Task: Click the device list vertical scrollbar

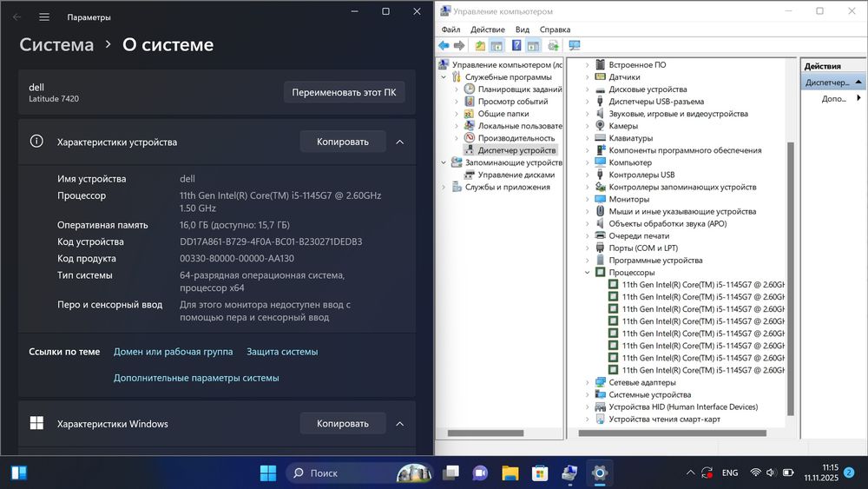Action: 791,279
